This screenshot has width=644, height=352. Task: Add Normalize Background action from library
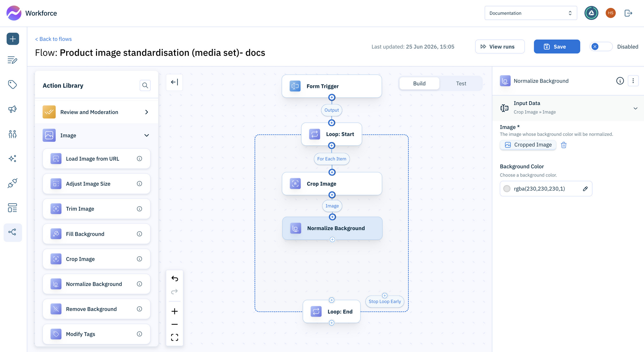(97, 284)
